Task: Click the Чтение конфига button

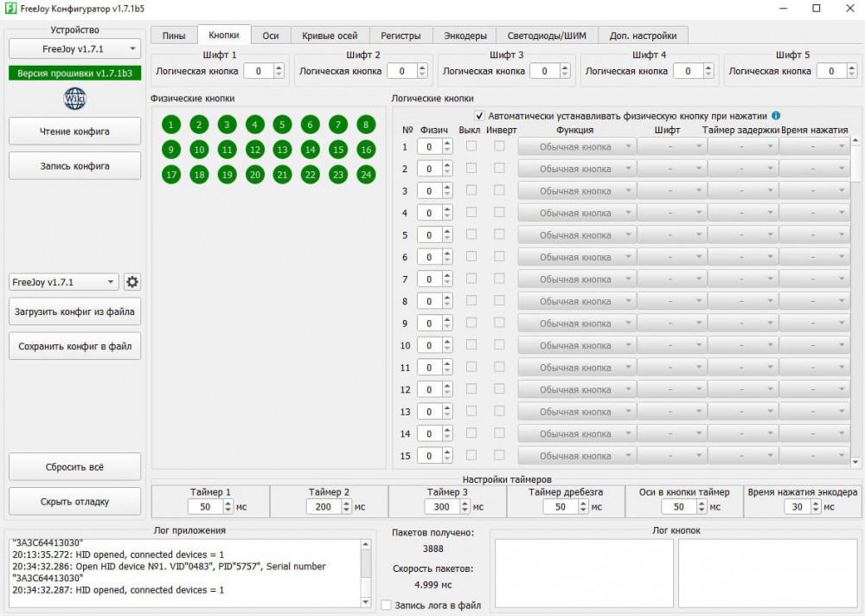Action: (74, 132)
